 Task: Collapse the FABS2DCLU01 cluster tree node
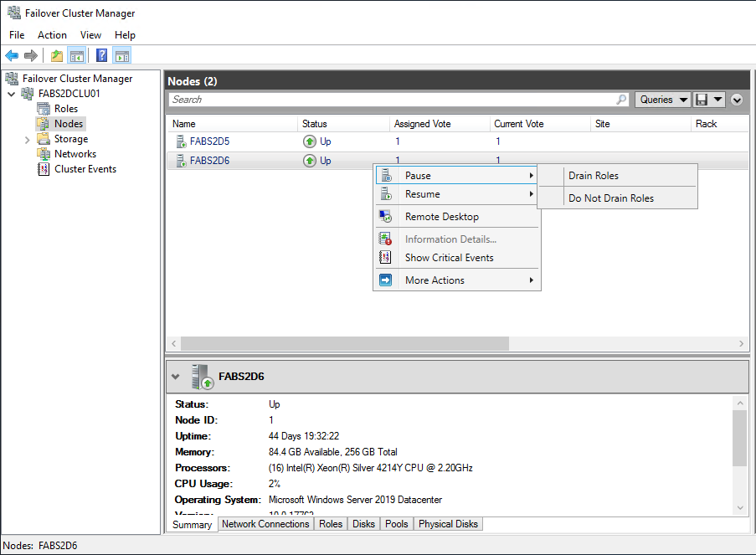[x=11, y=94]
